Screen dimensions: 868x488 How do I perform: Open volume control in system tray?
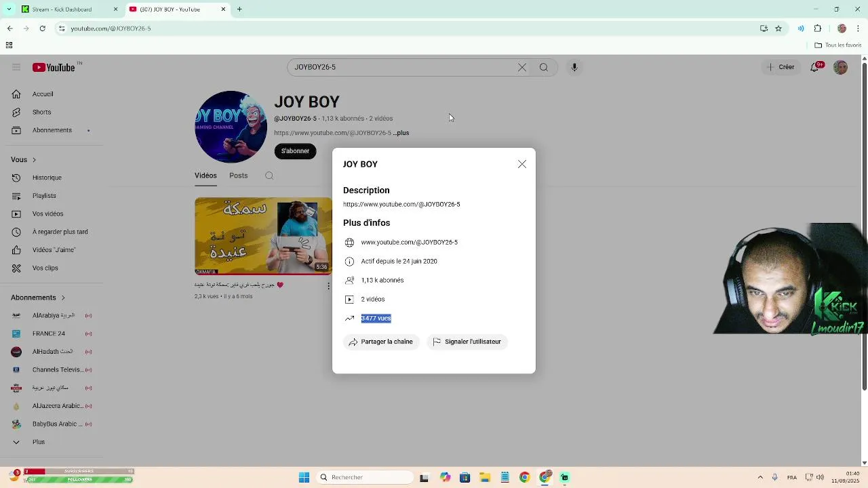click(x=820, y=477)
